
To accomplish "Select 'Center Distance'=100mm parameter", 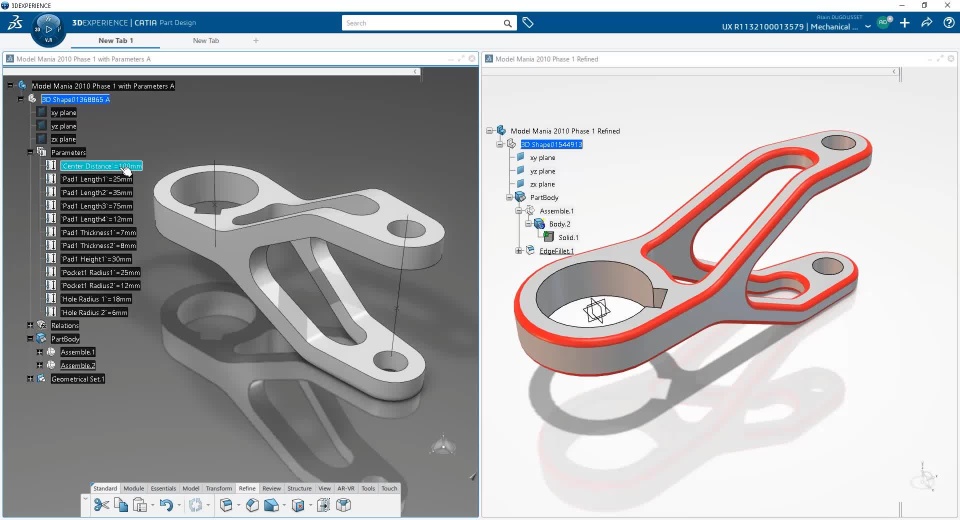I will (102, 166).
